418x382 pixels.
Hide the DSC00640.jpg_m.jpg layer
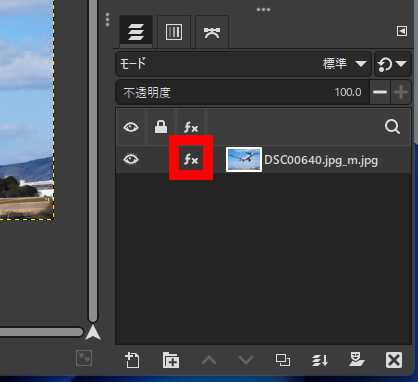(x=131, y=159)
